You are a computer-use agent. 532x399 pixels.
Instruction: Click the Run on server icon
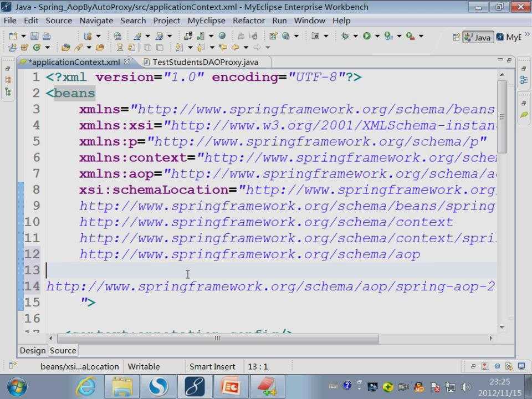388,35
